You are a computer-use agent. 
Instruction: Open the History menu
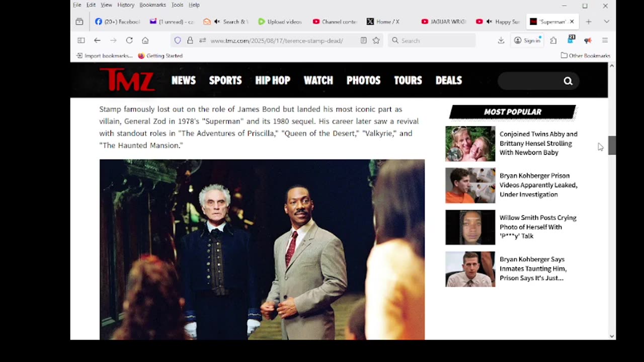point(126,5)
